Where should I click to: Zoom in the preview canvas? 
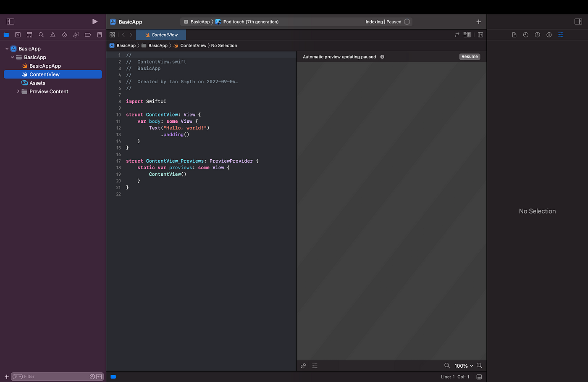479,366
